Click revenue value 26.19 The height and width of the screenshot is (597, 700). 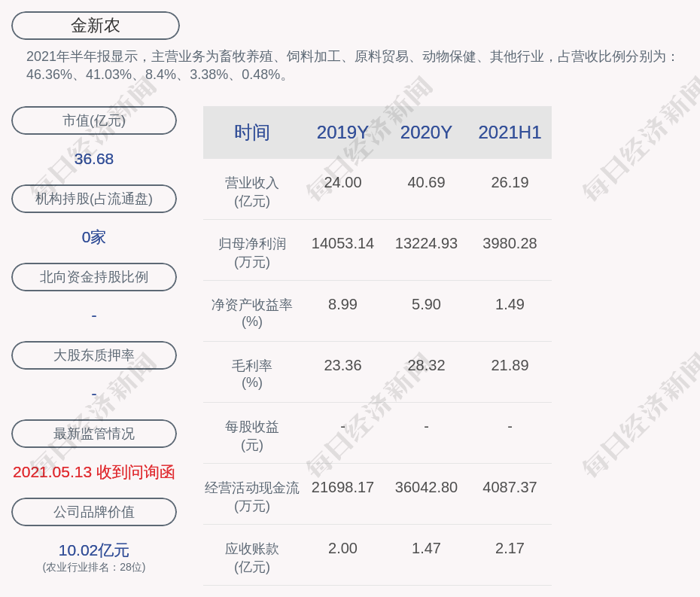510,183
